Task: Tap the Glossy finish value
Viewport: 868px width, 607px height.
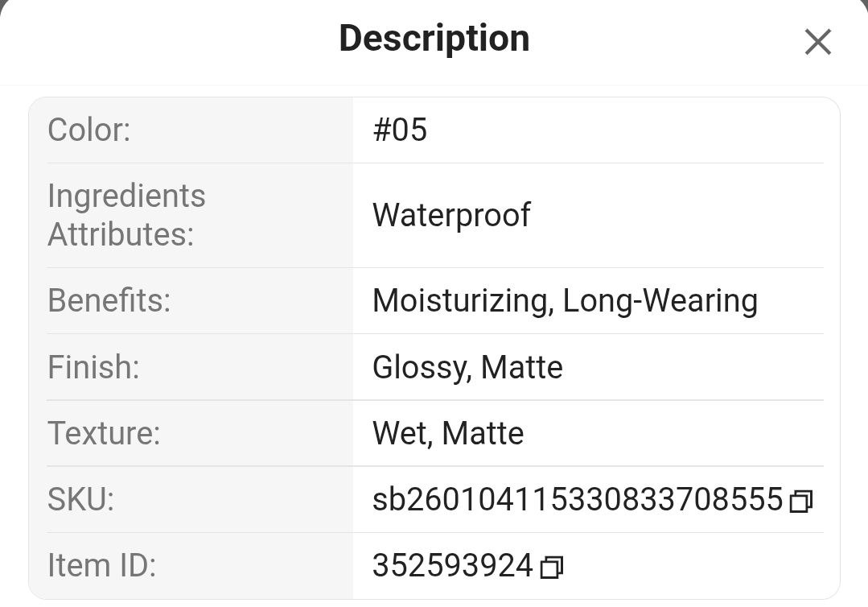Action: (x=418, y=367)
